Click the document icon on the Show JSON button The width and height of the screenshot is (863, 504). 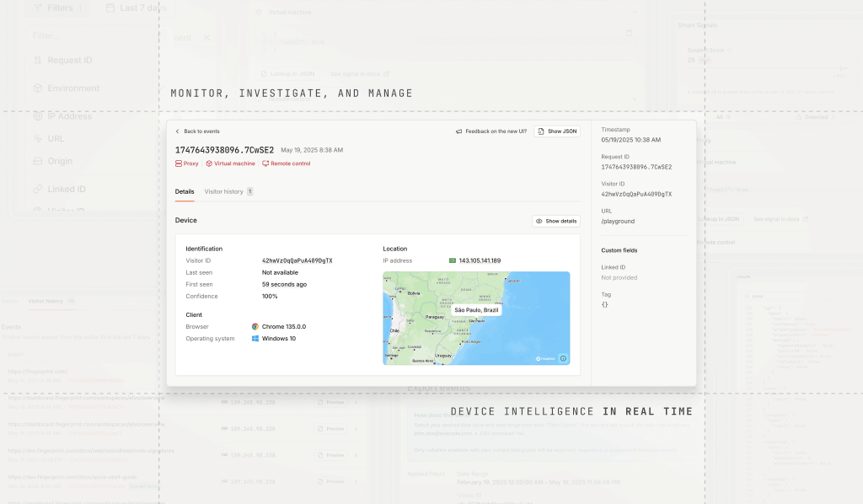pos(542,131)
